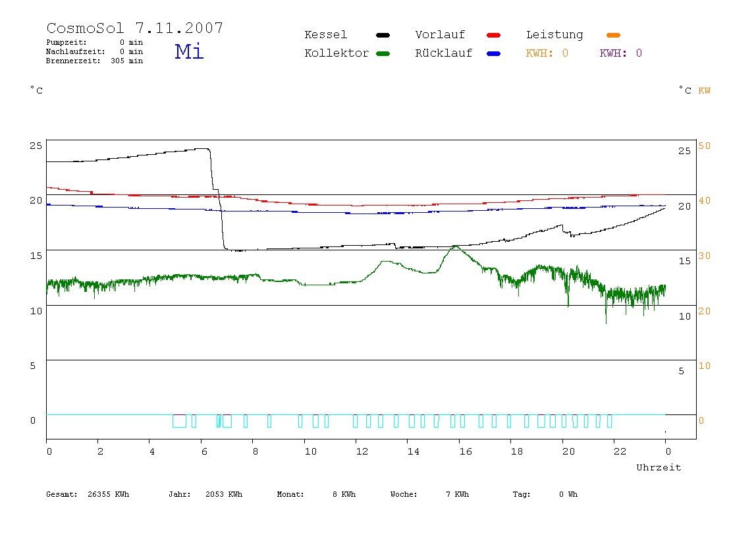Select the "26355 KWh" total value
756x535 pixels.
tap(109, 494)
